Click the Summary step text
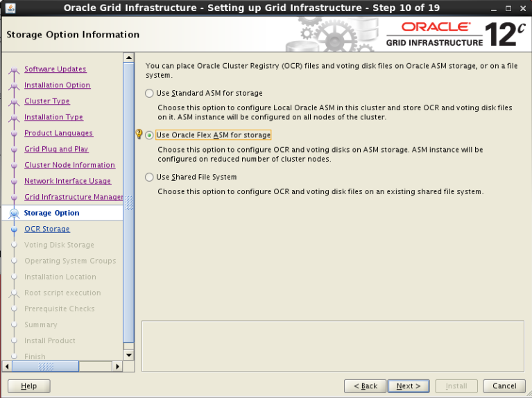This screenshot has height=398, width=532. 41,325
